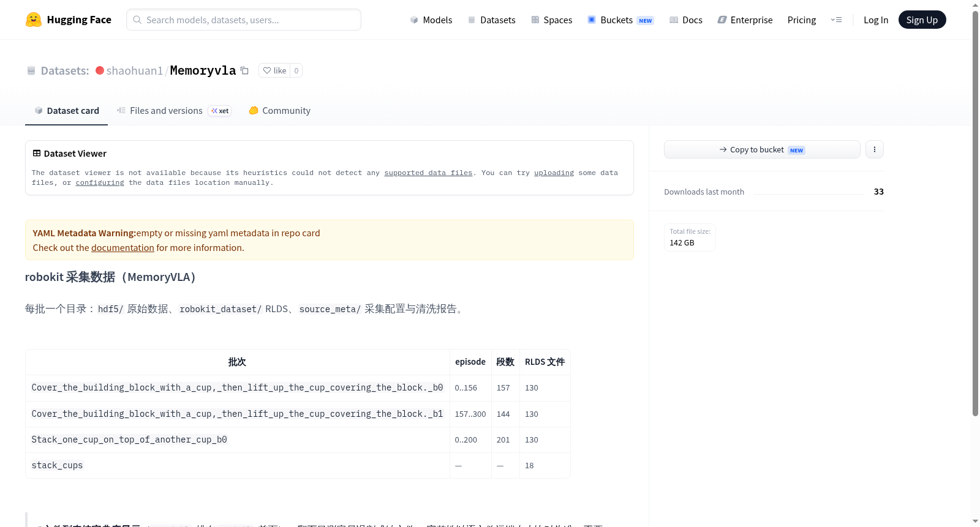Click the batch name ending _b1

click(237, 414)
